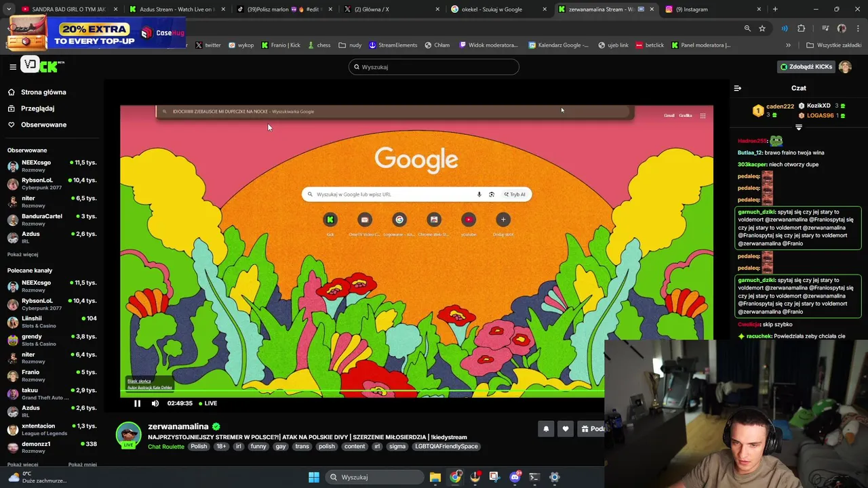868x488 pixels.
Task: Click the zerwanamalina streamer avatar
Action: pyautogui.click(x=128, y=435)
